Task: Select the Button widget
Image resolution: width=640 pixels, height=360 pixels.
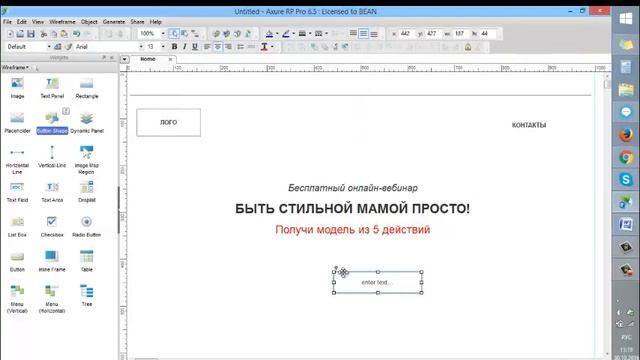Action: [x=17, y=261]
